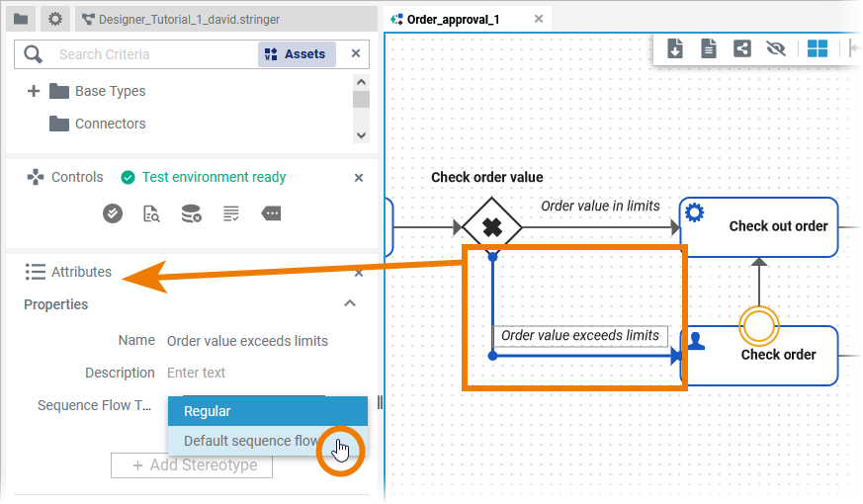Toggle the hidden eye visibility icon
This screenshot has width=863, height=504.
(x=776, y=48)
